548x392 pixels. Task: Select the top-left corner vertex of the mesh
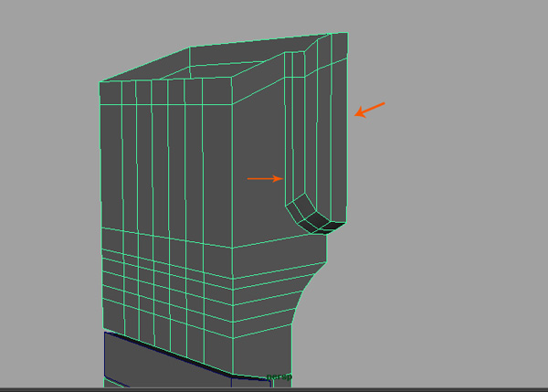(x=99, y=81)
